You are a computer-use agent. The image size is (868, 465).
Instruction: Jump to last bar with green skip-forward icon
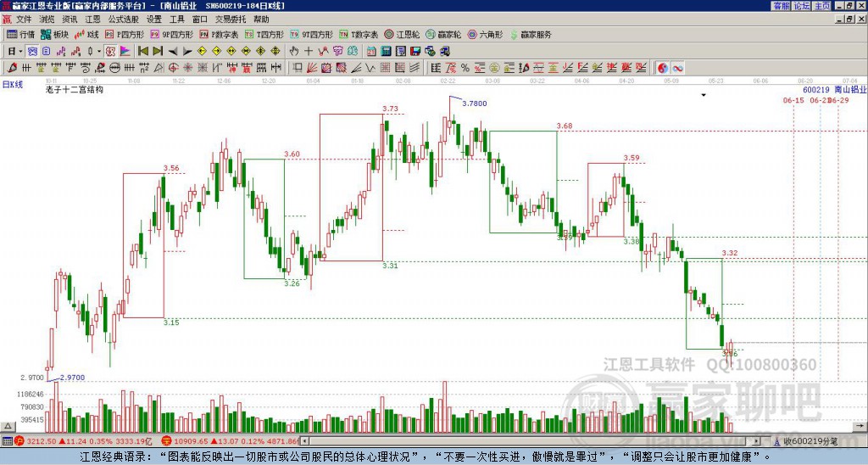coord(158,52)
